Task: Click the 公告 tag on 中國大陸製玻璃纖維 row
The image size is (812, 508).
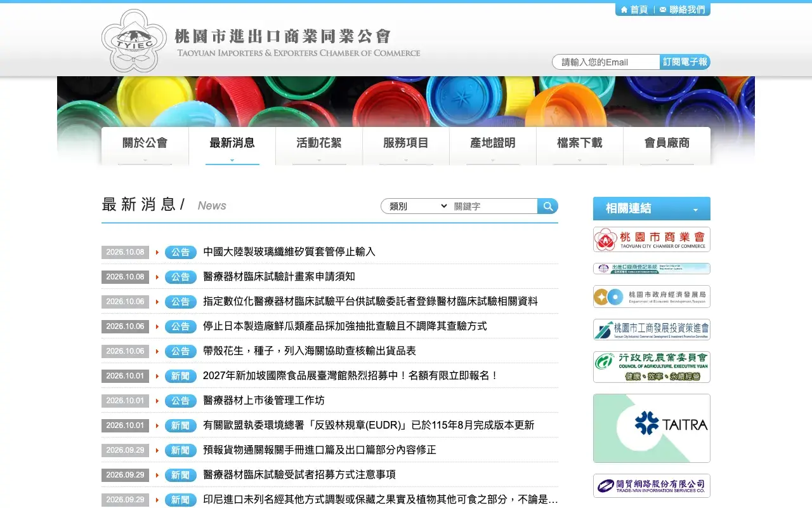Action: point(181,252)
